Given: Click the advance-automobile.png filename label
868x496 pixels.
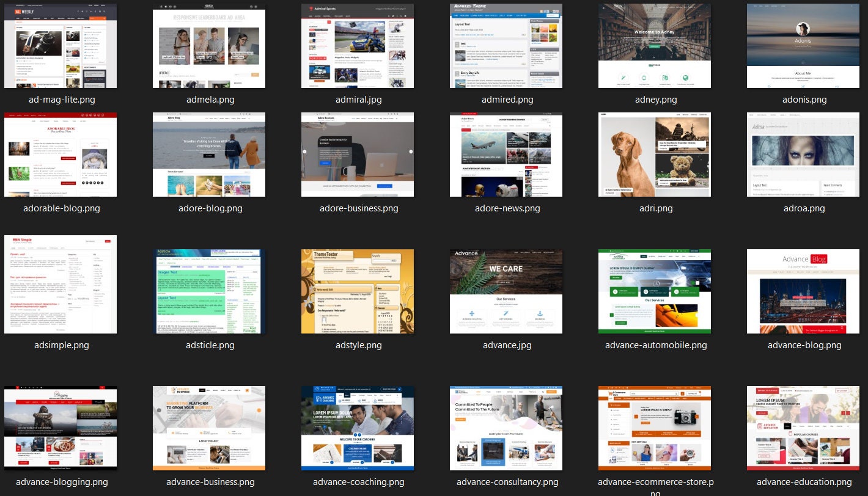Looking at the screenshot, I should 655,345.
